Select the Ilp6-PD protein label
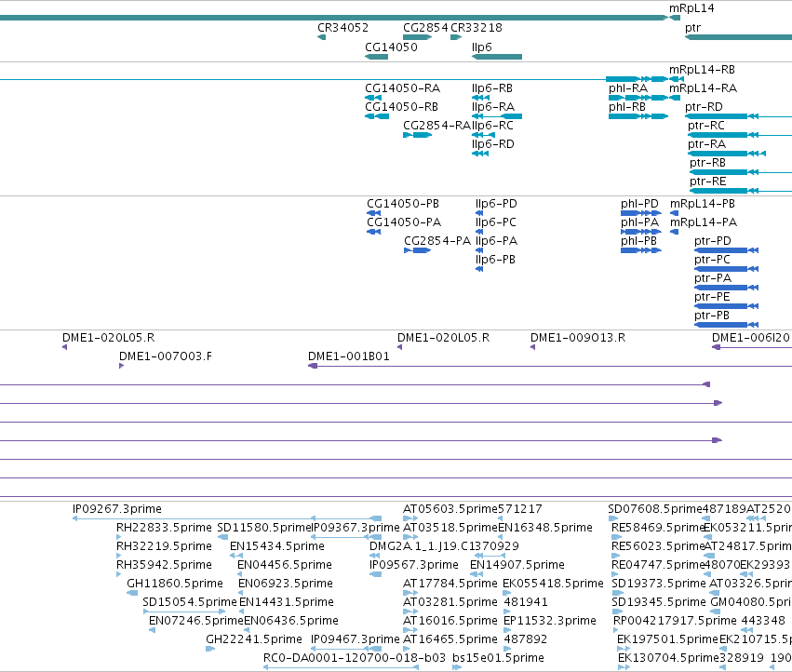Viewport: 792px width, 672px height. [496, 204]
